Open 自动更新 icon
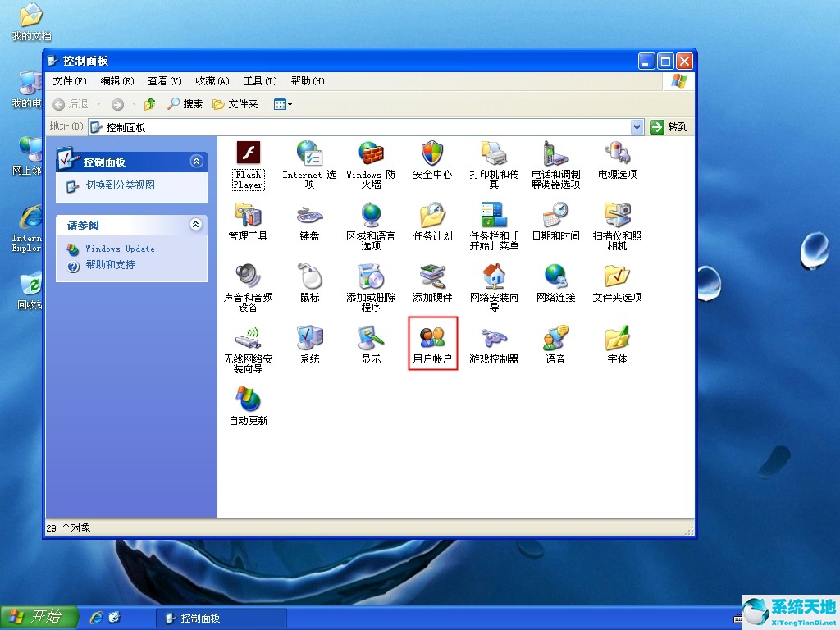 click(x=248, y=407)
